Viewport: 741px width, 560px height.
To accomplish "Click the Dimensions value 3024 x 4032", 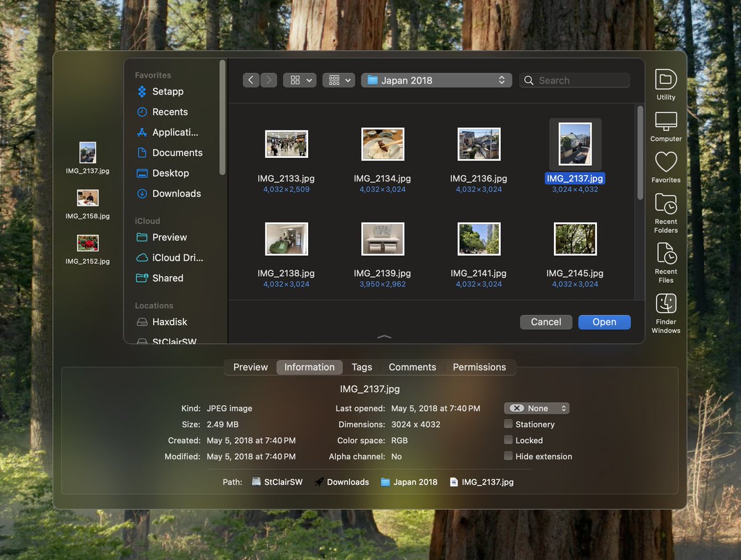I will coord(416,424).
